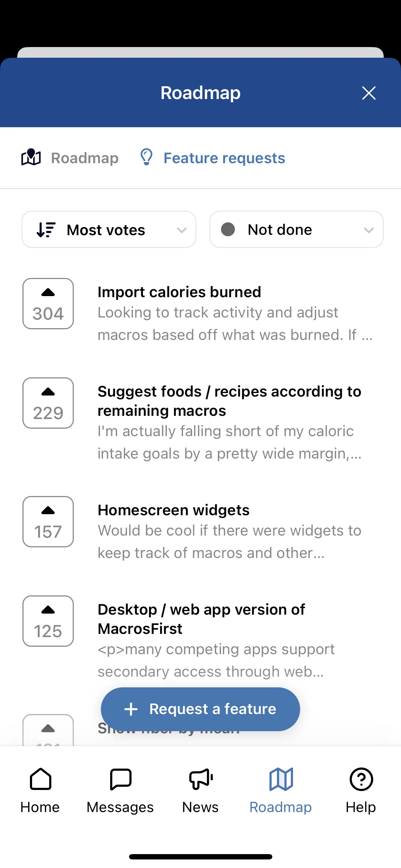Tap the Home icon in bottom bar

40,779
